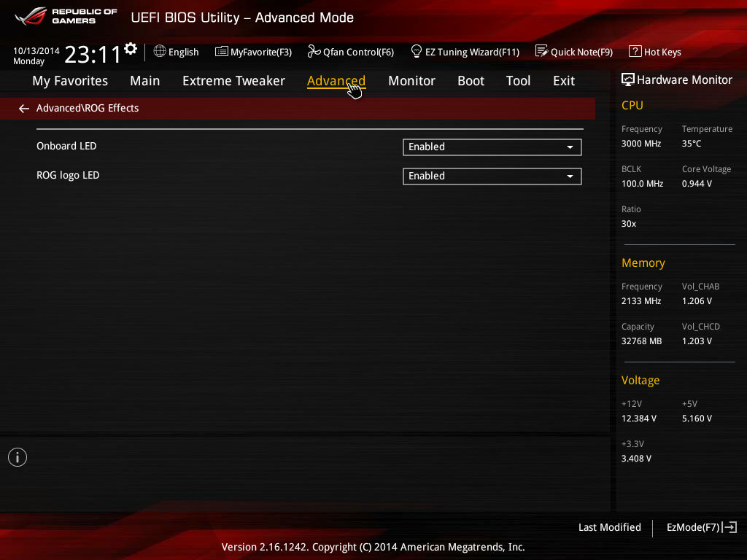Click the Qfan Control fan icon
This screenshot has width=747, height=560.
pos(314,51)
